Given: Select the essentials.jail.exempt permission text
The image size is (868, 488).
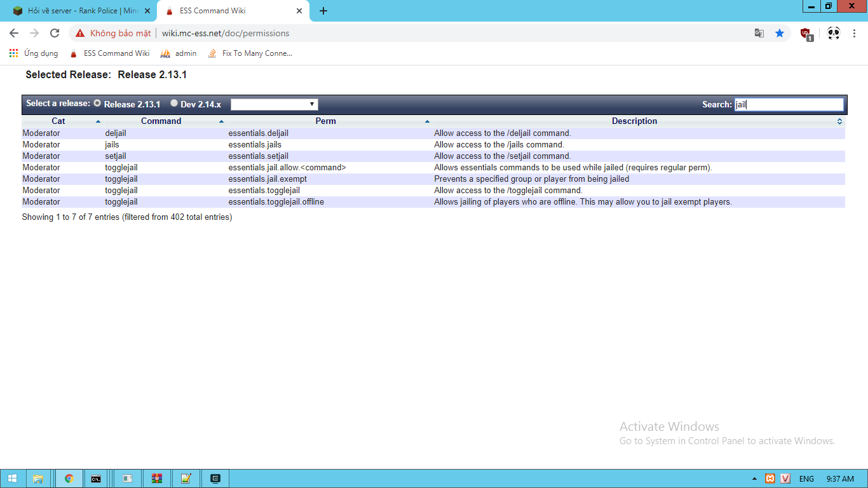Looking at the screenshot, I should pyautogui.click(x=268, y=179).
